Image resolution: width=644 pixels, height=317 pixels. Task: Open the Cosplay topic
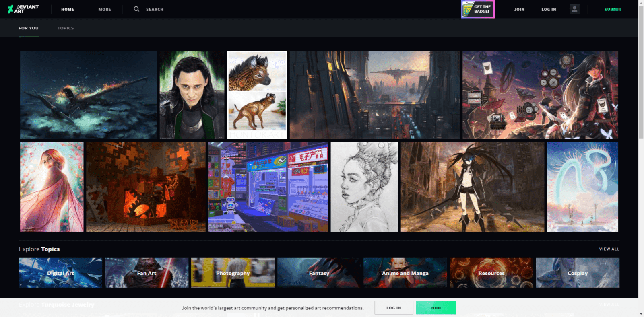(578, 273)
